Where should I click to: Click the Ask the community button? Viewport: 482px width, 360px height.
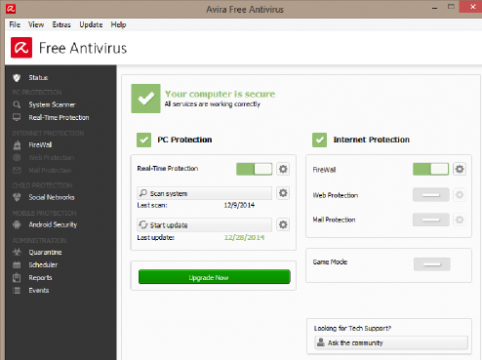(x=391, y=343)
